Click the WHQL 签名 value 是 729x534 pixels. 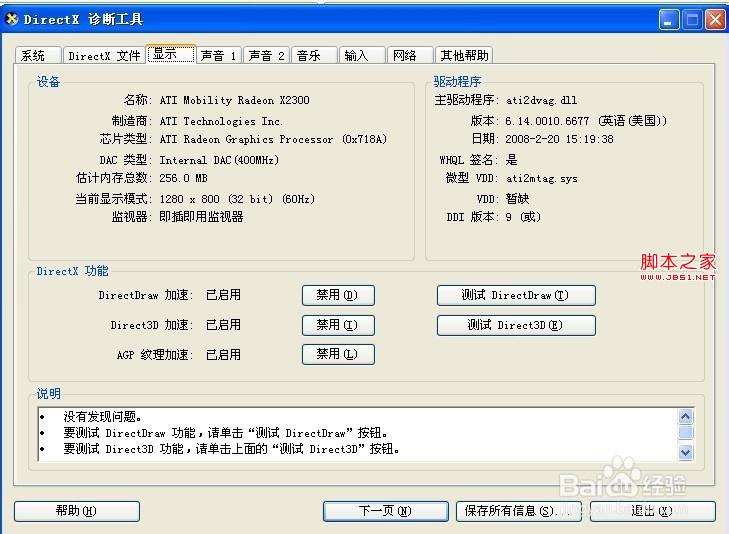pos(511,160)
